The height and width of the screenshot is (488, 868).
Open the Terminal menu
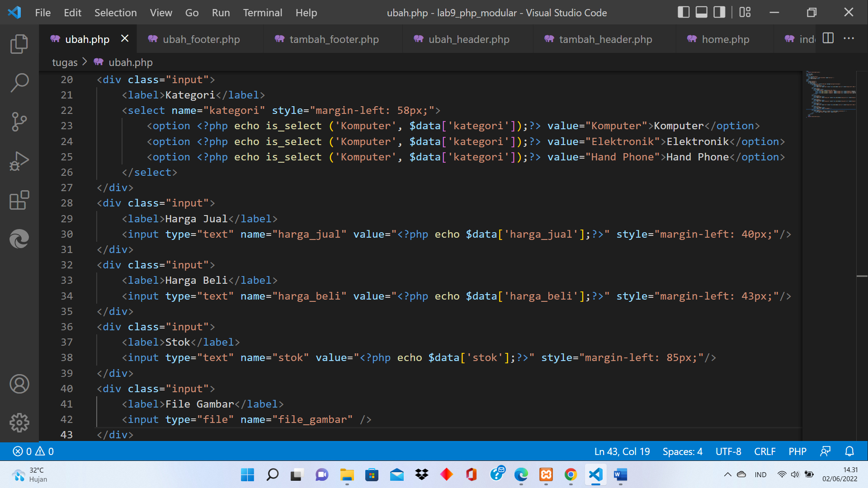click(x=262, y=13)
